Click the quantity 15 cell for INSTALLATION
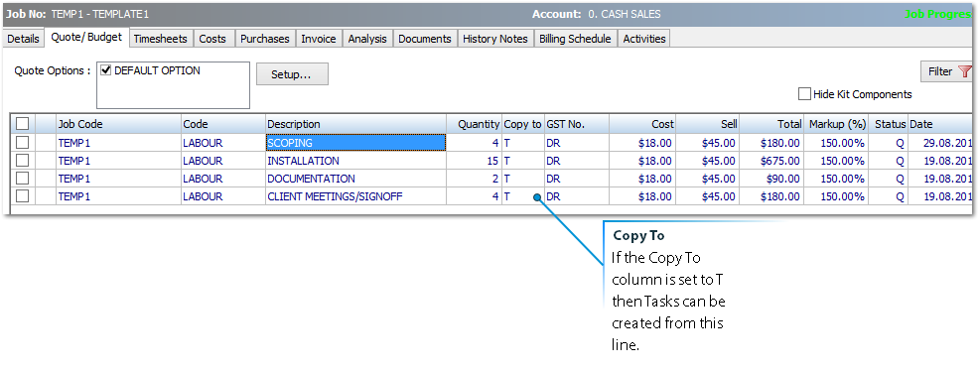Screen dimensions: 980x371 [x=475, y=161]
